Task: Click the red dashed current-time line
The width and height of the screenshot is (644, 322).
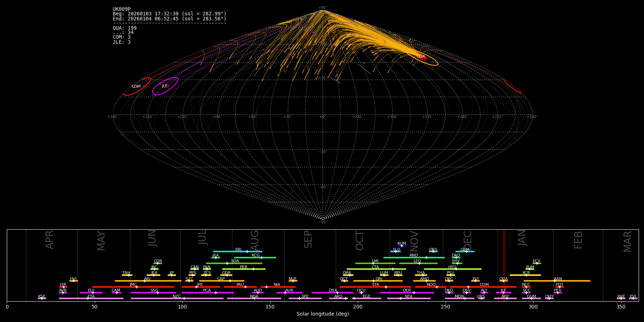Action: point(504,265)
